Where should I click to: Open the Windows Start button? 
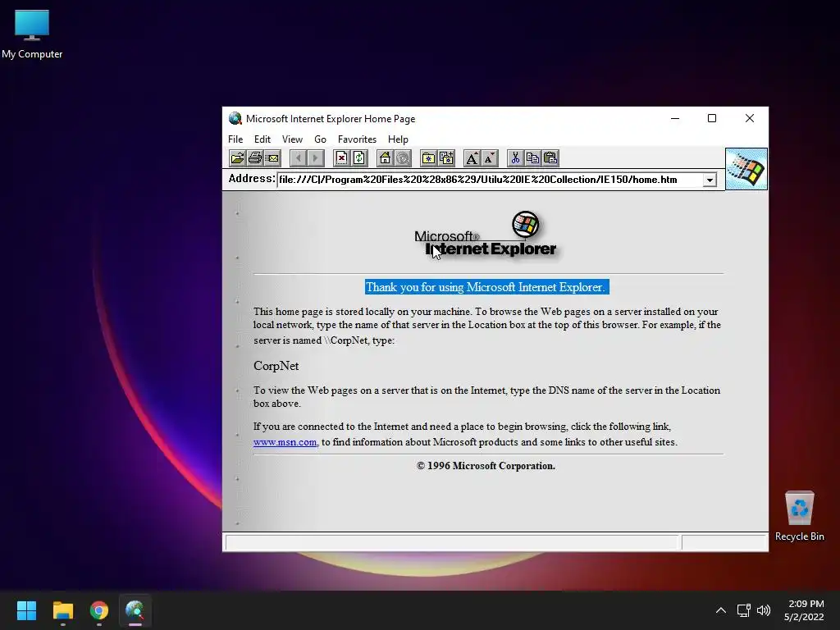26,610
